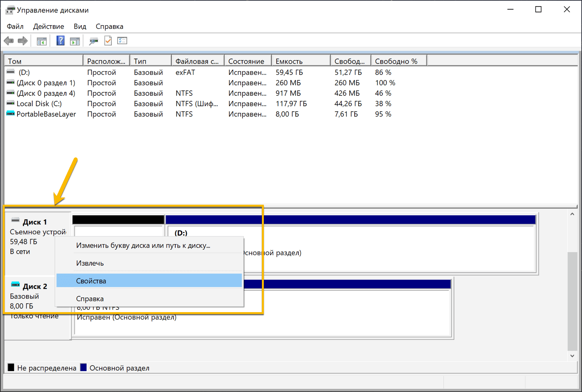Click the 95 % free cell

[x=383, y=114]
